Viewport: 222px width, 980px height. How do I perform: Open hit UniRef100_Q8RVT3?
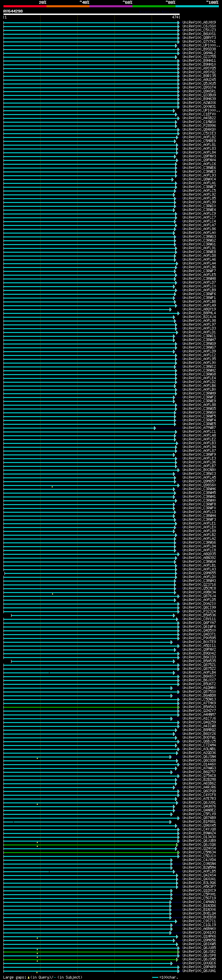[199, 38]
